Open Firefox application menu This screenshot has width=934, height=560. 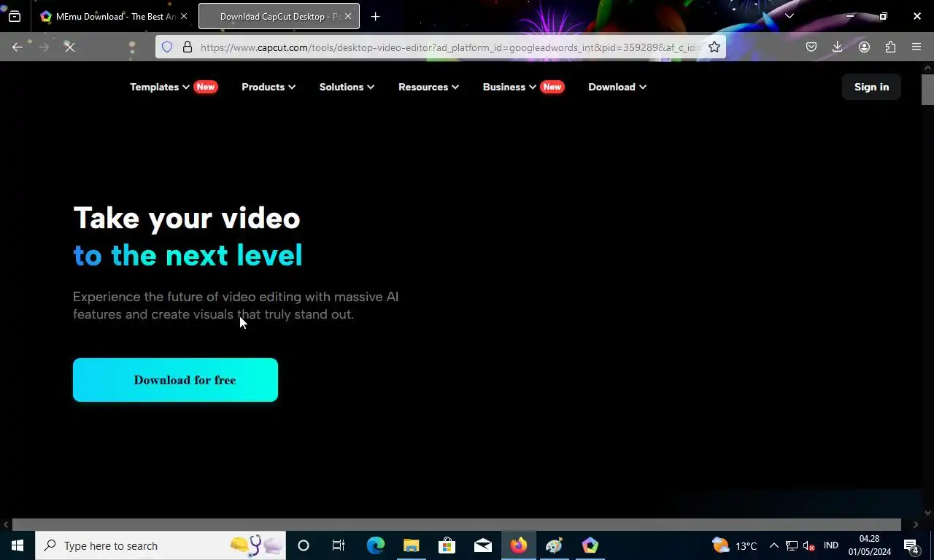[x=916, y=47]
